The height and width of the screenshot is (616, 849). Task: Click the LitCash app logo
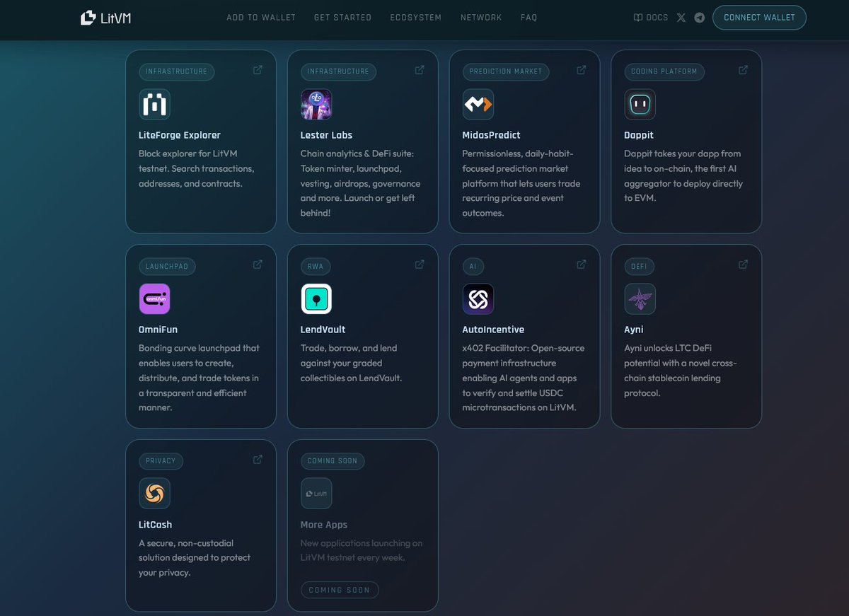(x=154, y=494)
